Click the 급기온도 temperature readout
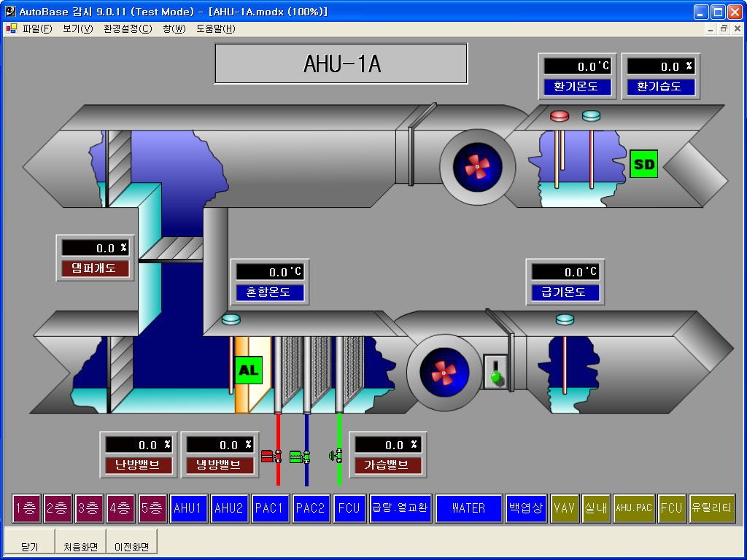Image resolution: width=747 pixels, height=560 pixels. click(565, 272)
